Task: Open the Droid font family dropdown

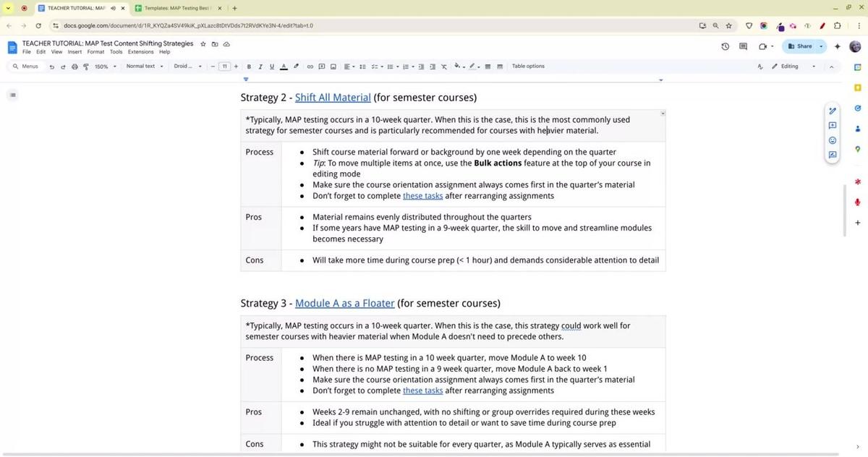Action: [188, 67]
